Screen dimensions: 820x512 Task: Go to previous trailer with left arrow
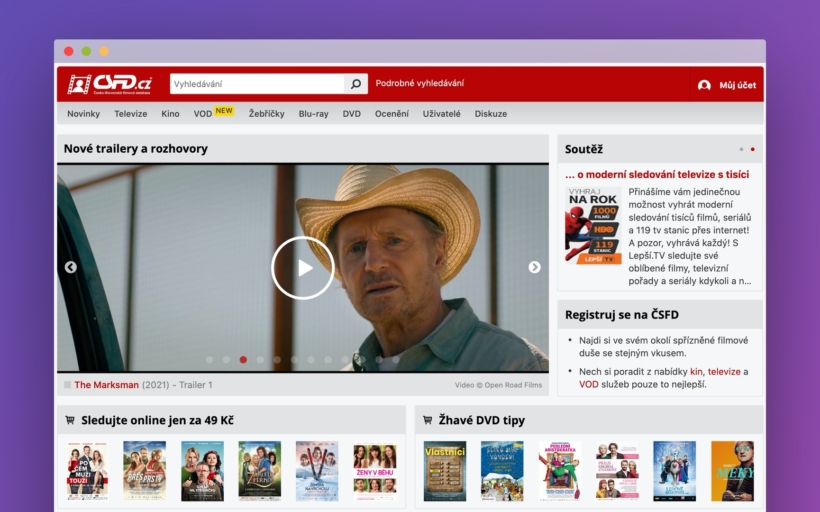coord(71,267)
